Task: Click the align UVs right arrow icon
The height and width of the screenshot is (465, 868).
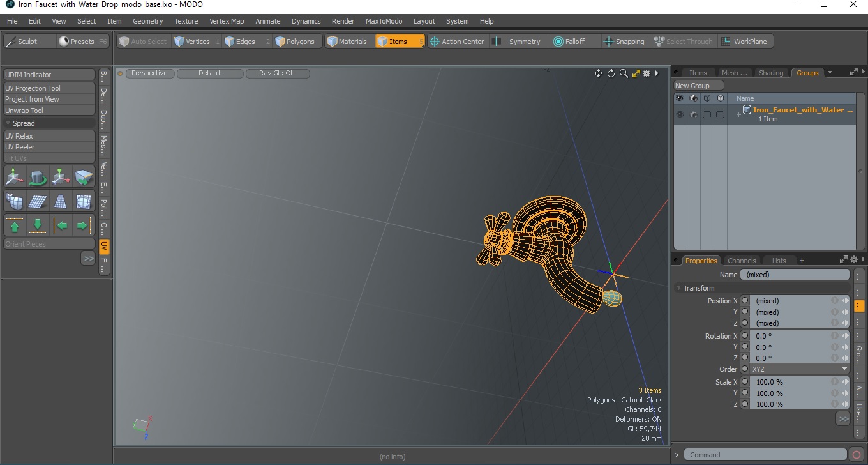Action: [x=84, y=225]
